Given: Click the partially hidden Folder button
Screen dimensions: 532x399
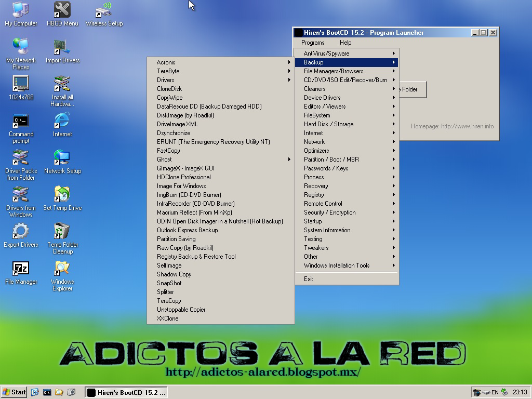Looking at the screenshot, I should pyautogui.click(x=413, y=89).
